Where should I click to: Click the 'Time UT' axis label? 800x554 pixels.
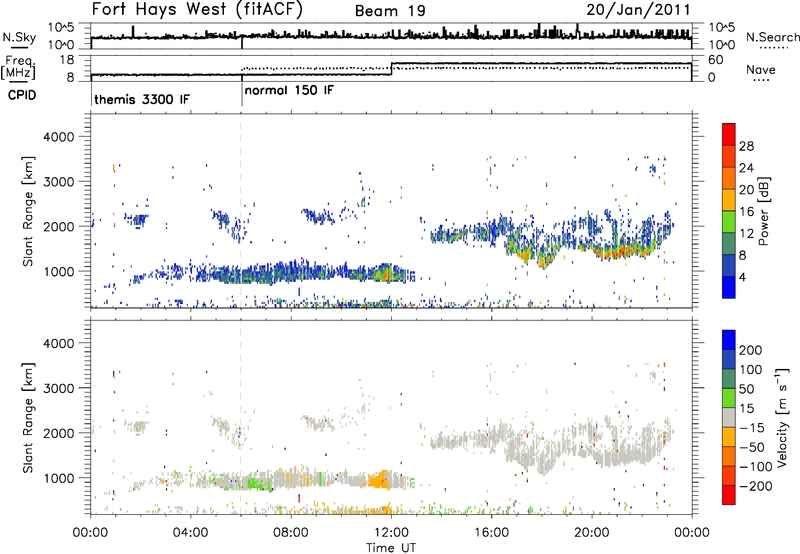391,547
